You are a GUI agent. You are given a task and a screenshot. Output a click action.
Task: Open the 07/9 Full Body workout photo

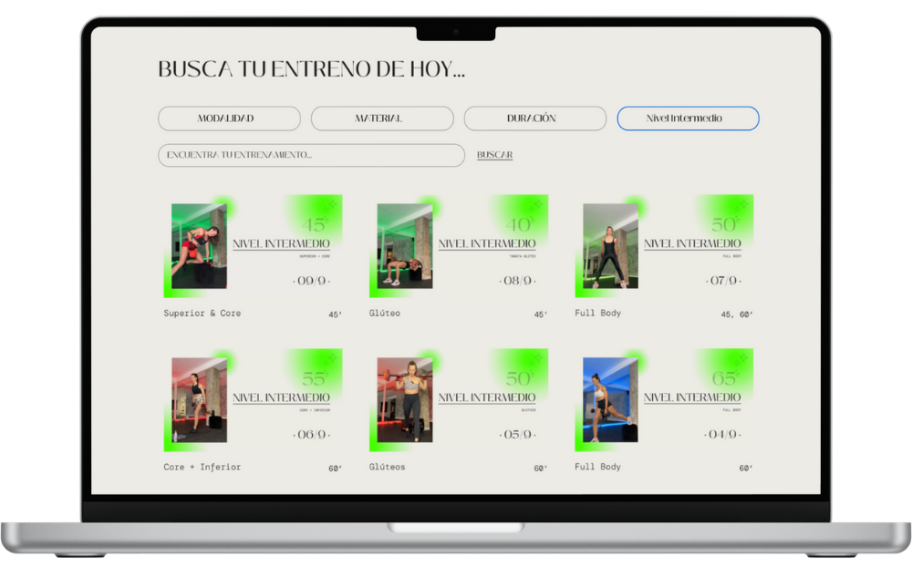click(x=610, y=246)
